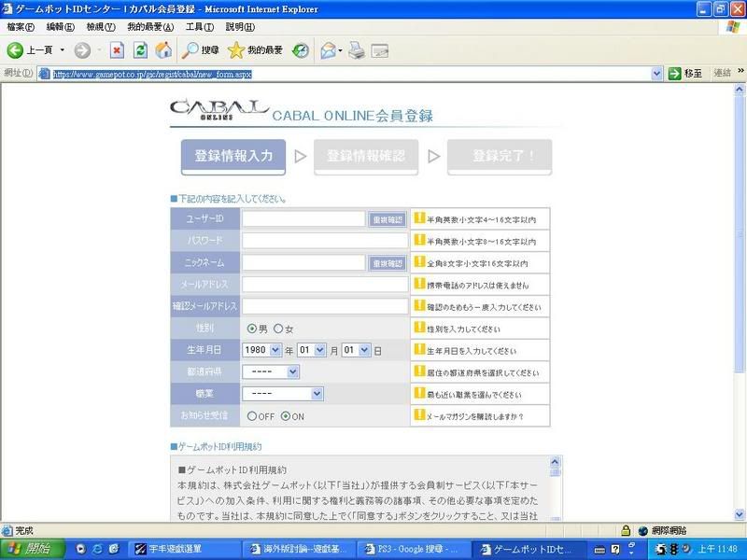Open the 編輯(E) menu
This screenshot has width=747, height=560.
pos(61,27)
